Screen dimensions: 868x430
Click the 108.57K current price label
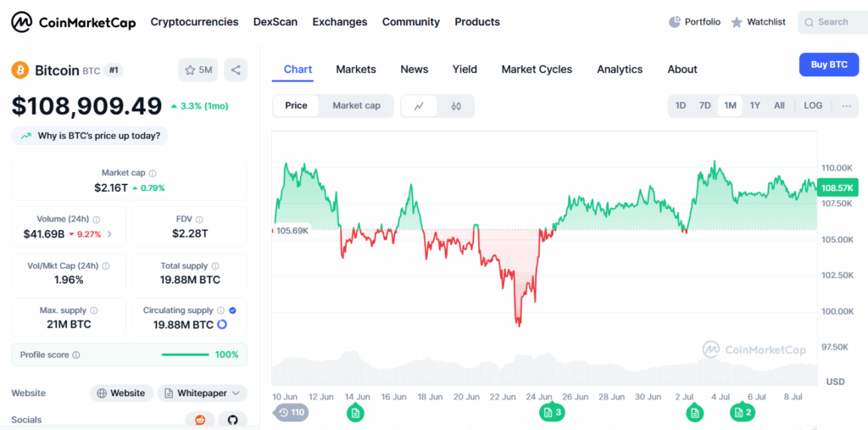click(x=837, y=188)
